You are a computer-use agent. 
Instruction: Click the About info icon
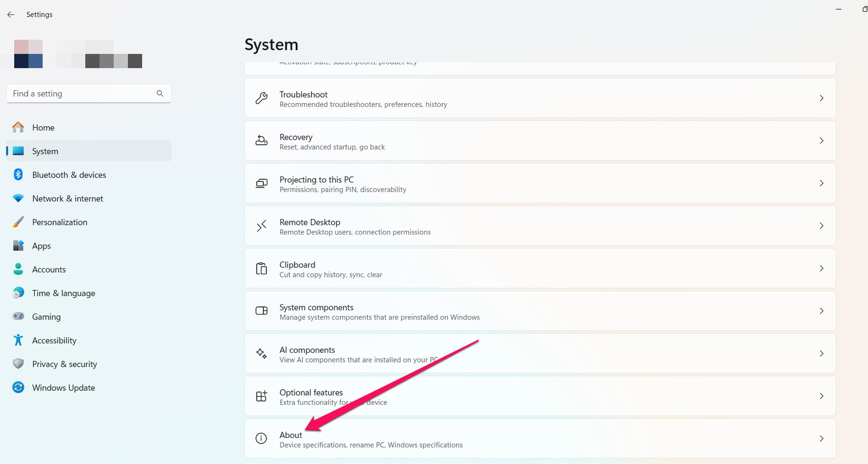coord(261,439)
